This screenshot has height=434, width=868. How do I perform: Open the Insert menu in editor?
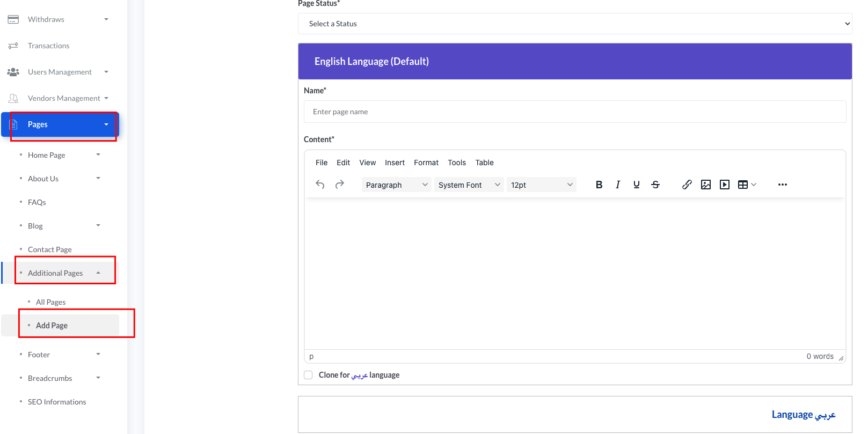coord(395,163)
